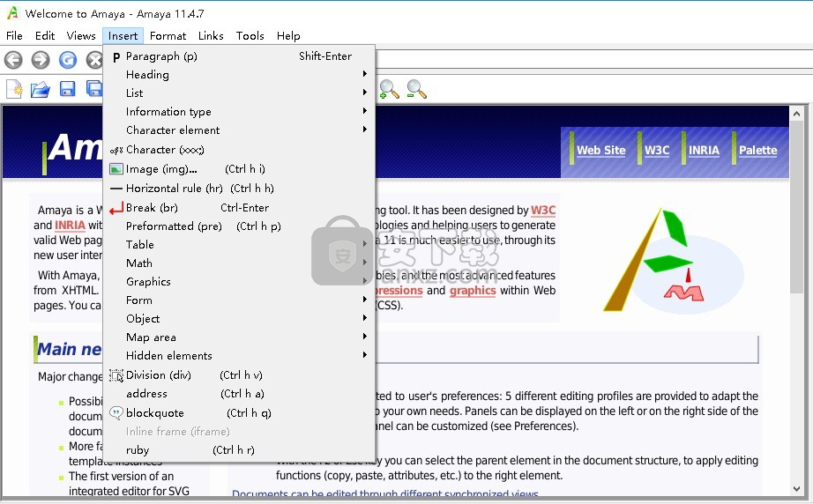Save the document with the floppy disk icon

pyautogui.click(x=67, y=89)
